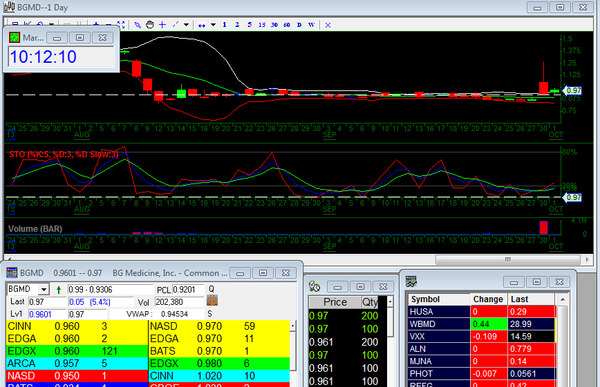The width and height of the screenshot is (600, 387).
Task: Click the green Market clock window icon
Action: [15, 38]
